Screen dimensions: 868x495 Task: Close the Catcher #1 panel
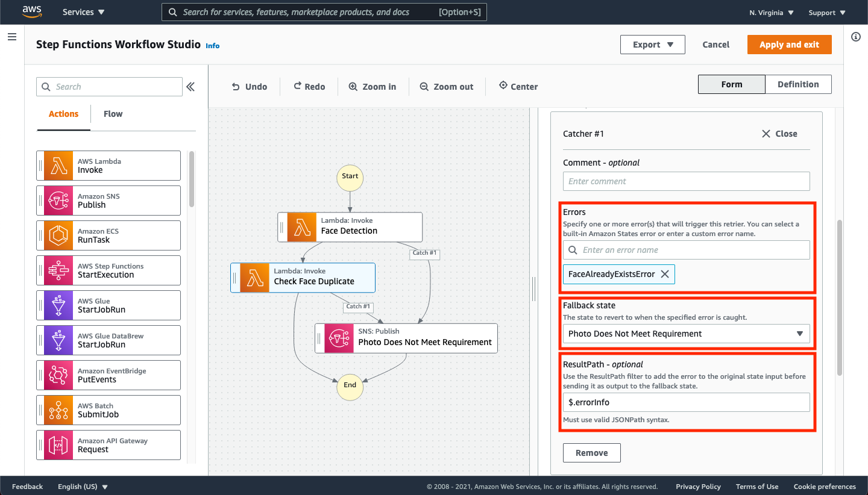tap(779, 134)
